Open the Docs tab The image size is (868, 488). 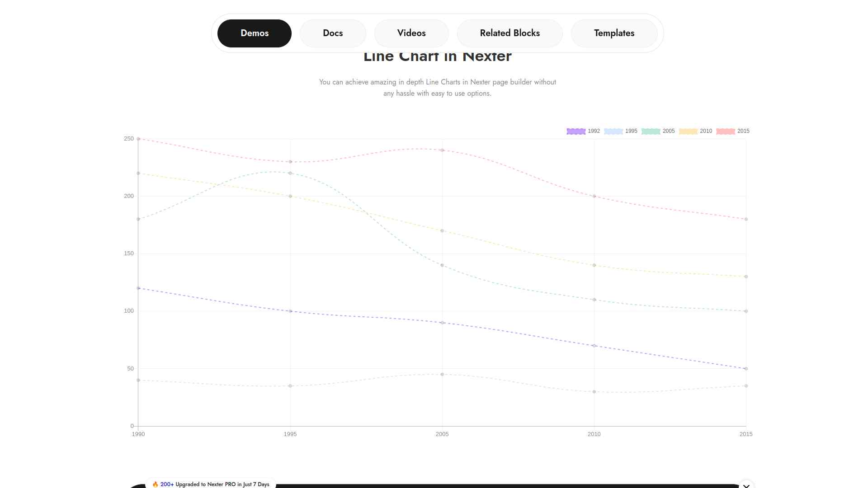(333, 33)
